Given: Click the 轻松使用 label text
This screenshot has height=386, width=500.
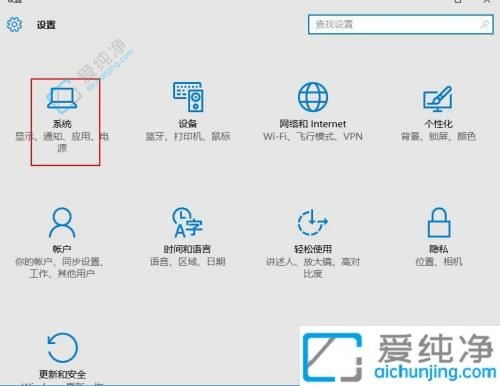Looking at the screenshot, I should (x=313, y=249).
